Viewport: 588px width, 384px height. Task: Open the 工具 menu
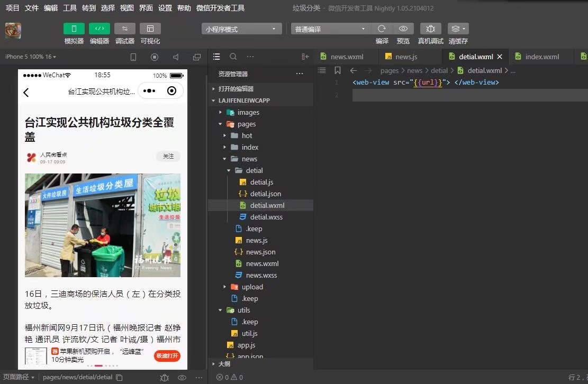pos(70,8)
